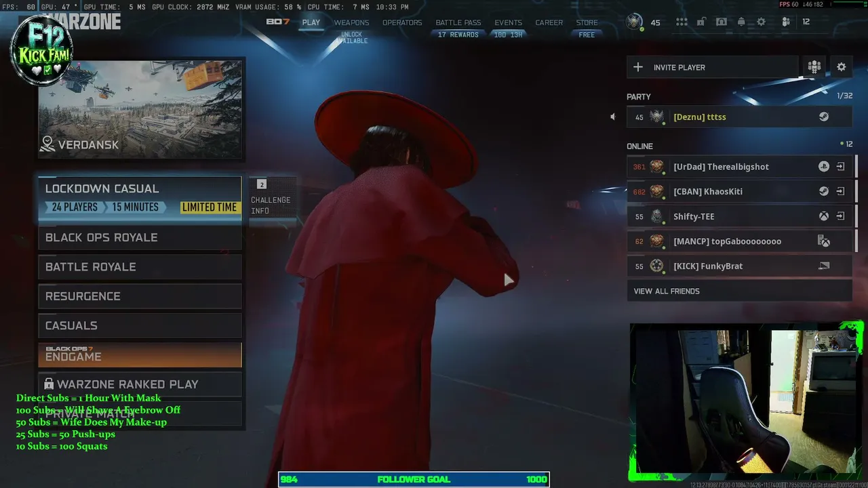Click join icon for KhaosKiti
868x488 pixels.
pos(840,191)
